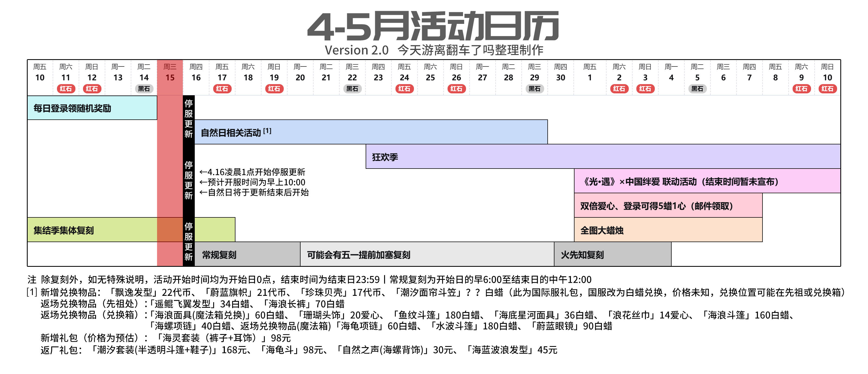Select the 黑石 marker under April 22
Viewport: 868px width, 374px height.
click(353, 89)
